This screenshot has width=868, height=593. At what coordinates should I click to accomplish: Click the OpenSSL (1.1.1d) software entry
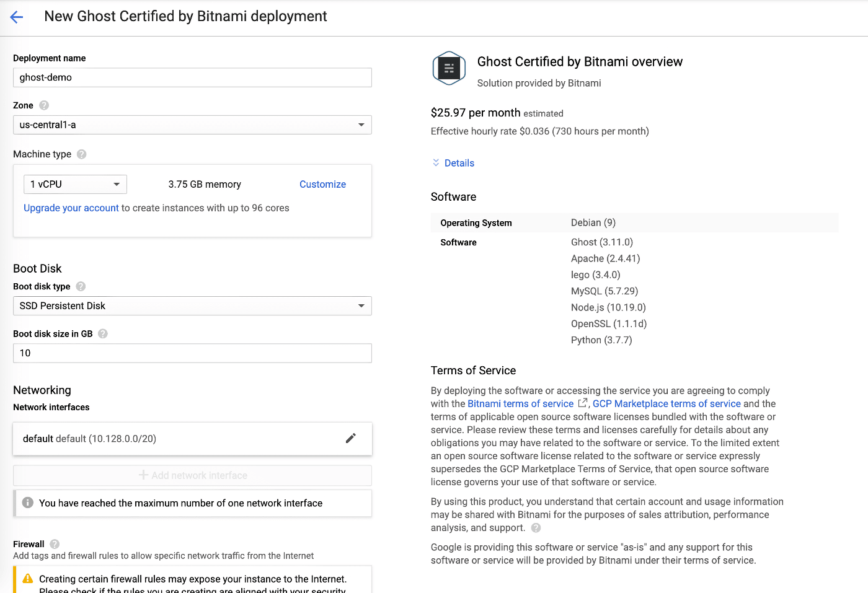[609, 323]
